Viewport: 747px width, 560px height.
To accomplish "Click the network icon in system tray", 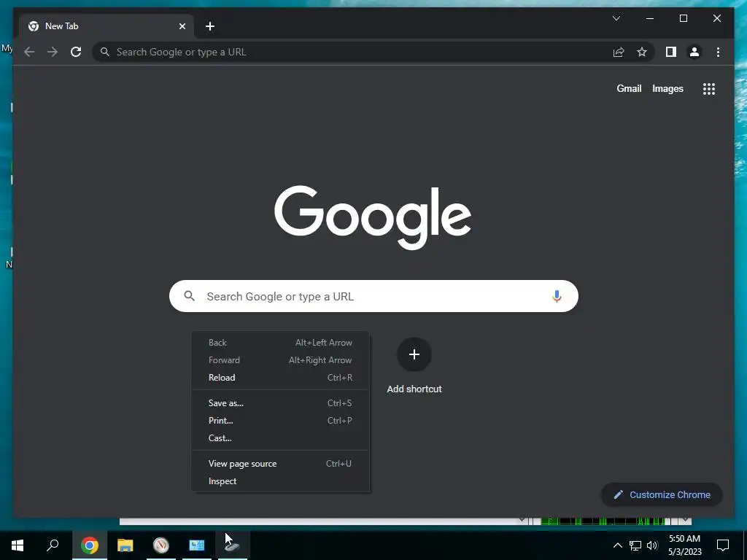I will click(635, 545).
